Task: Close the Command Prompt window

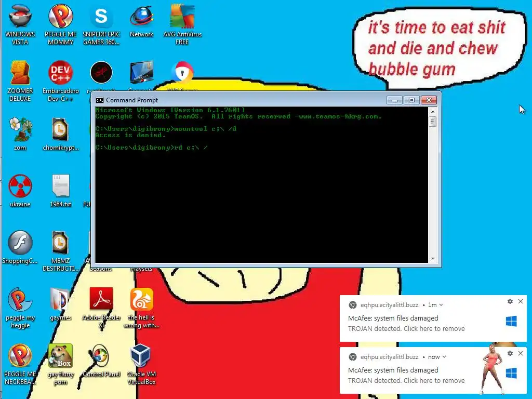Action: click(x=429, y=100)
